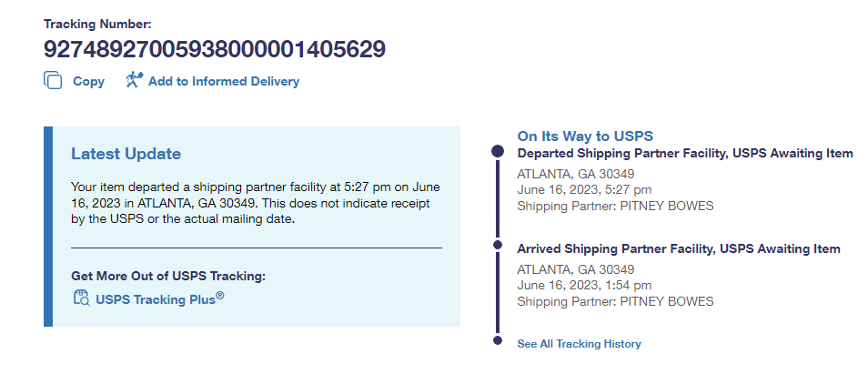868x374 pixels.
Task: Expand See All Tracking History
Action: [x=579, y=344]
